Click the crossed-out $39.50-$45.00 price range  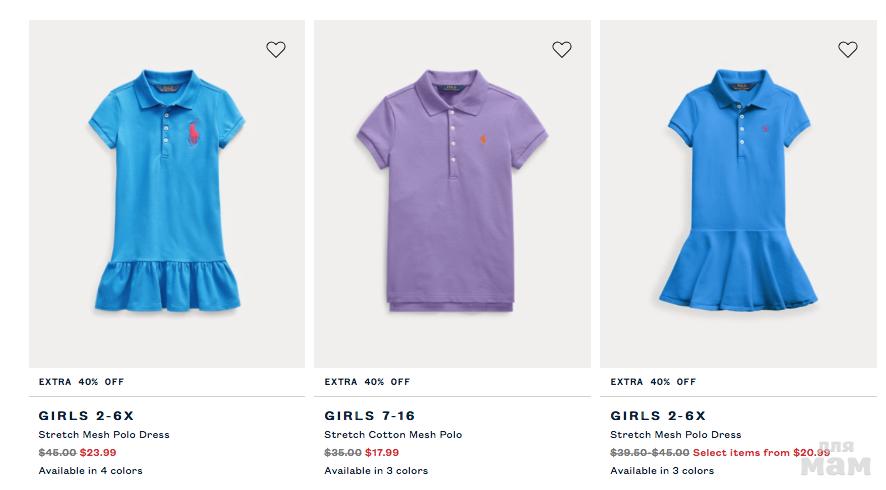click(x=649, y=452)
